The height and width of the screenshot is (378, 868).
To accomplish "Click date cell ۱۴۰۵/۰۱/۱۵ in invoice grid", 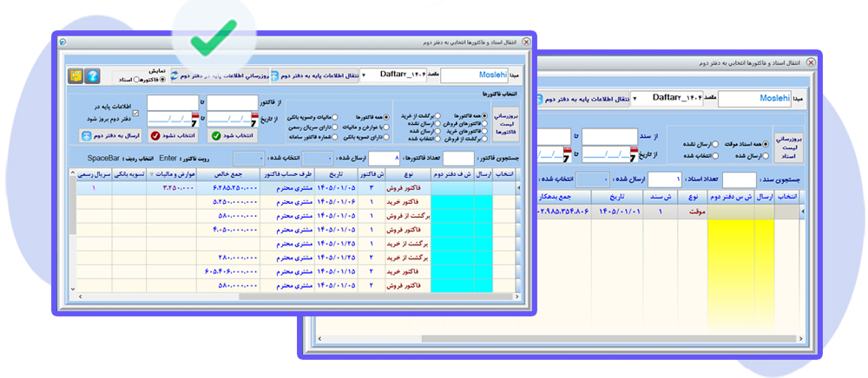I will pyautogui.click(x=336, y=271).
